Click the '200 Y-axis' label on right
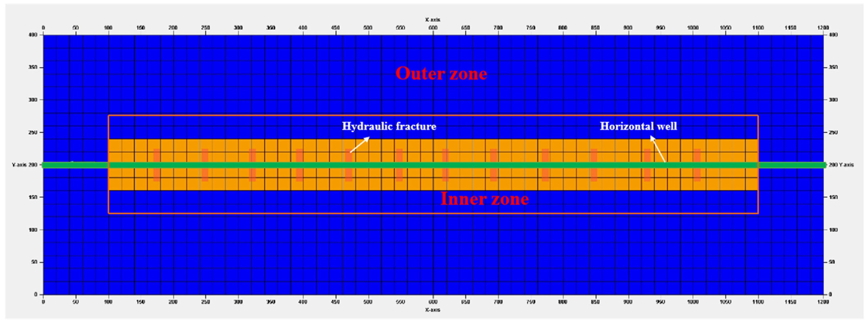This screenshot has height=323, width=868. pos(841,165)
